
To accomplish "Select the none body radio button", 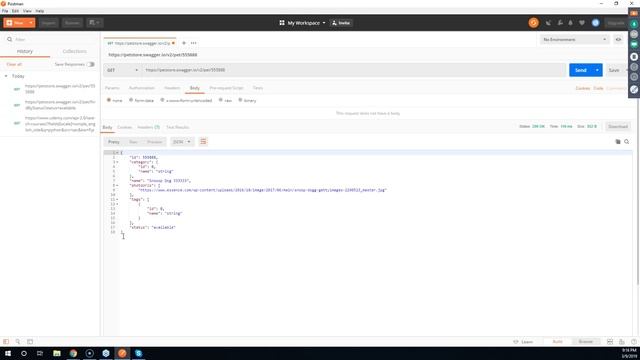I will coord(109,100).
